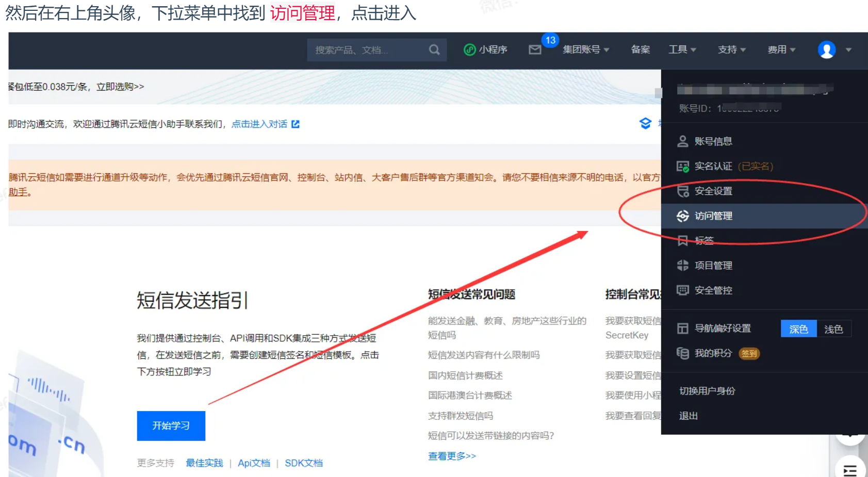Click the list icon in floating button

point(850,470)
